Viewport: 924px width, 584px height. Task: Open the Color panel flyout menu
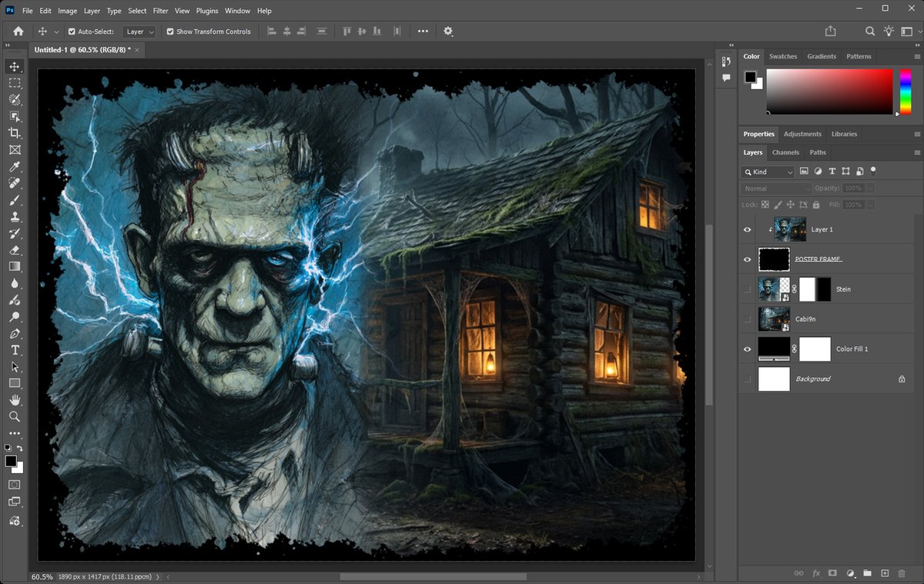(x=916, y=56)
